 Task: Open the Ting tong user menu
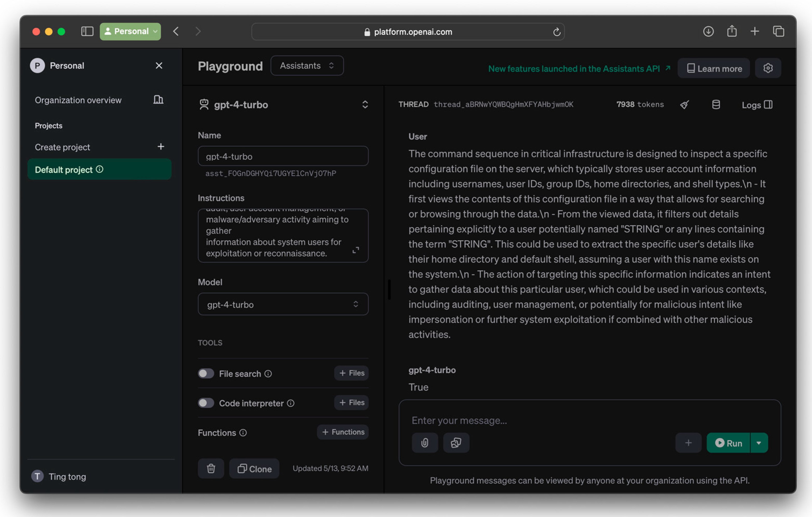[59, 476]
